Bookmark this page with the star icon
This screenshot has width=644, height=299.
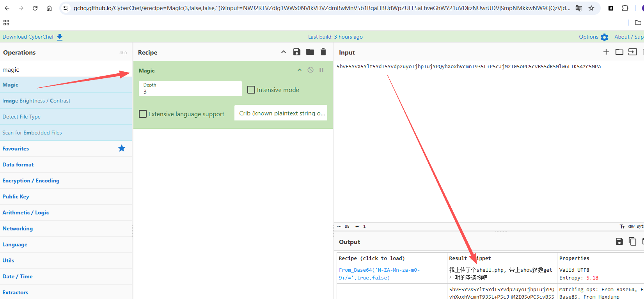591,8
